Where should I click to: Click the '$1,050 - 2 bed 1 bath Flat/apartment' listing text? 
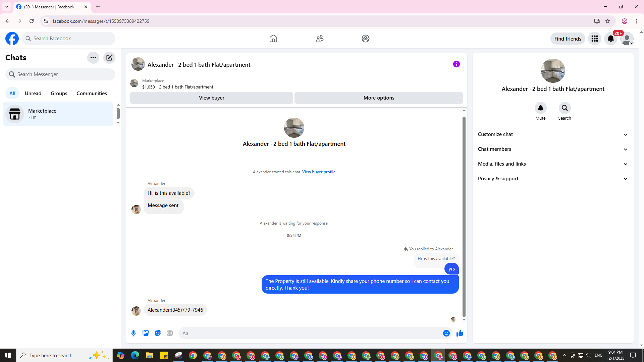point(178,87)
